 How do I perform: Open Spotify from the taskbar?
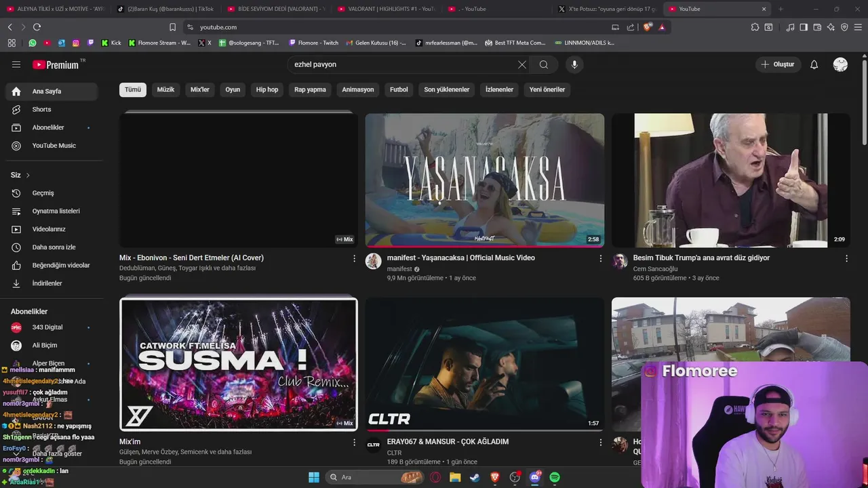(555, 477)
